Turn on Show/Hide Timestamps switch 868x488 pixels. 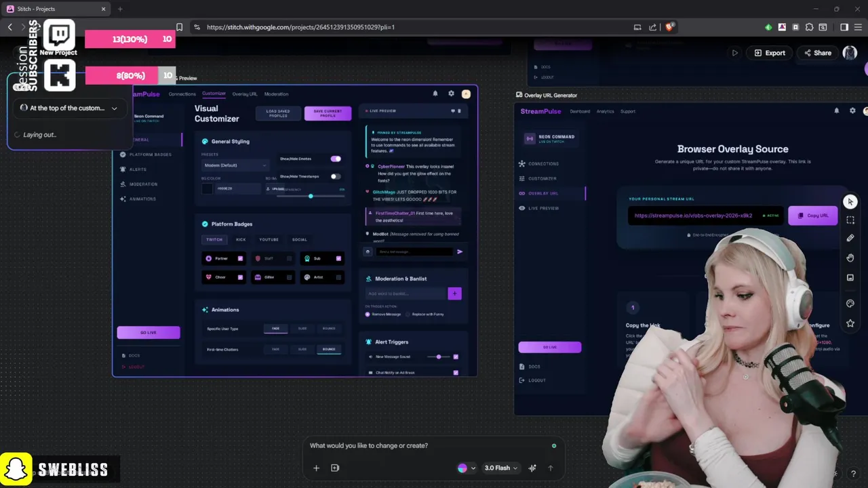[335, 176]
